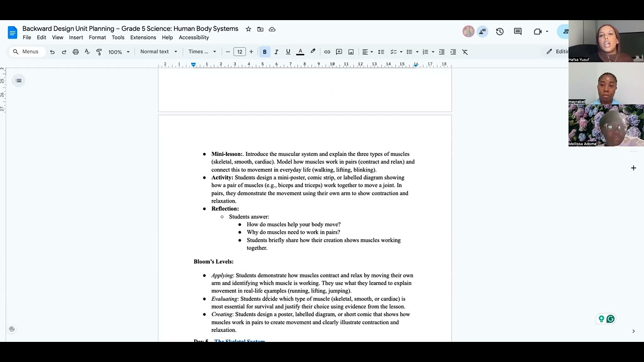644x362 pixels.
Task: Expand bulleted list options arrow
Action: 417,52
